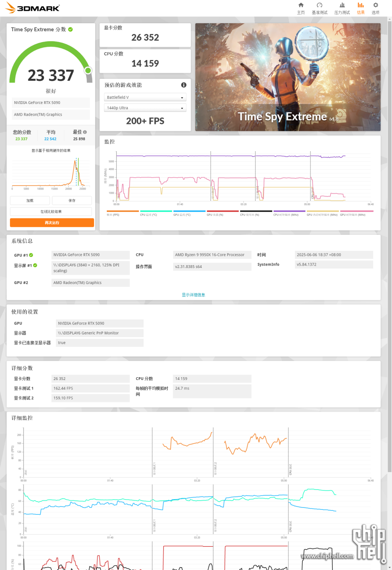The height and width of the screenshot is (570, 392).
Task: Click the 24.7 ms simulation time value
Action: tap(212, 391)
